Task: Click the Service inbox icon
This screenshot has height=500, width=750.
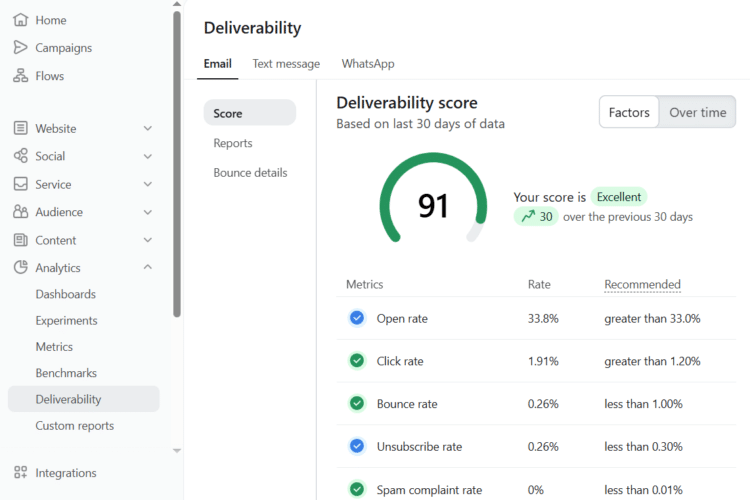Action: 21,184
